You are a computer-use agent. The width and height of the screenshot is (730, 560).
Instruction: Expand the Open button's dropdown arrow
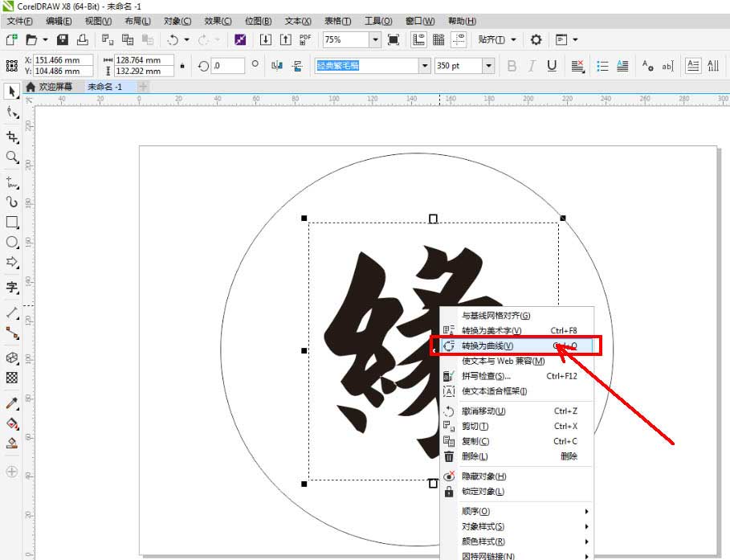tap(45, 39)
